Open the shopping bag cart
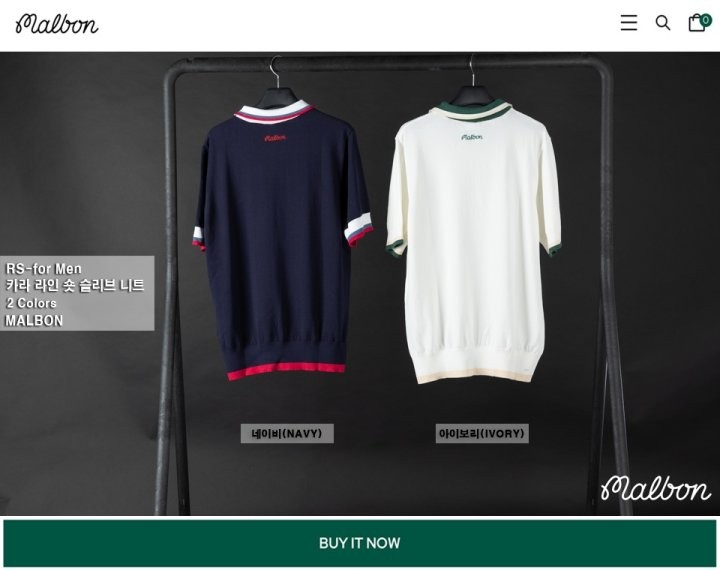The width and height of the screenshot is (720, 570). click(697, 23)
